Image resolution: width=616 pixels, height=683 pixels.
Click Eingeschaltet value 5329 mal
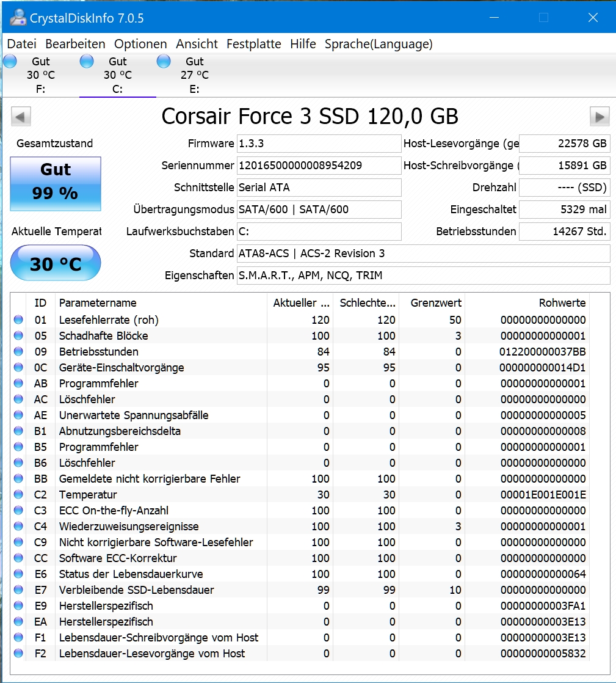coord(565,210)
